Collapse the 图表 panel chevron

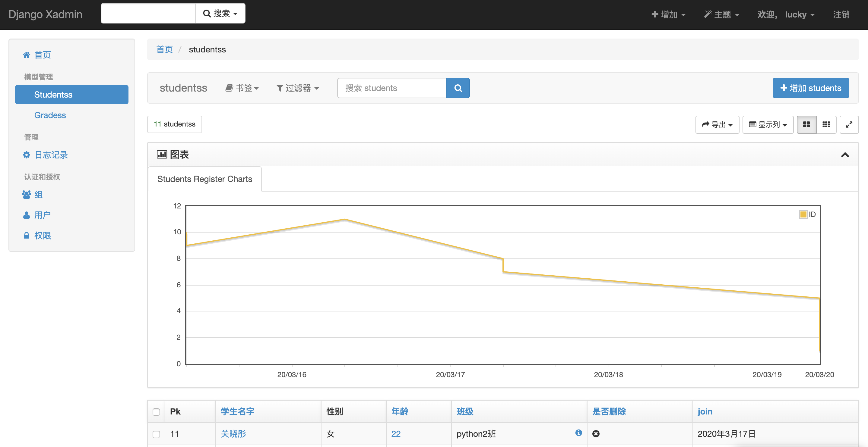[845, 155]
